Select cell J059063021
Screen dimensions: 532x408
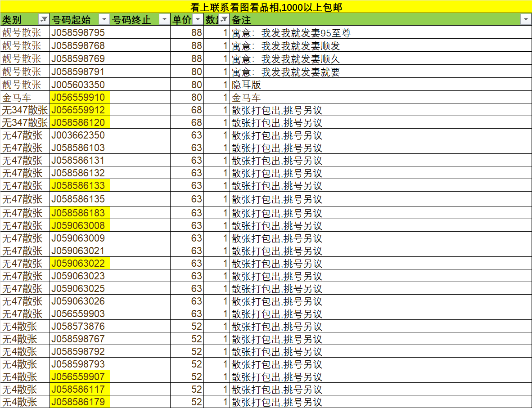coord(80,250)
